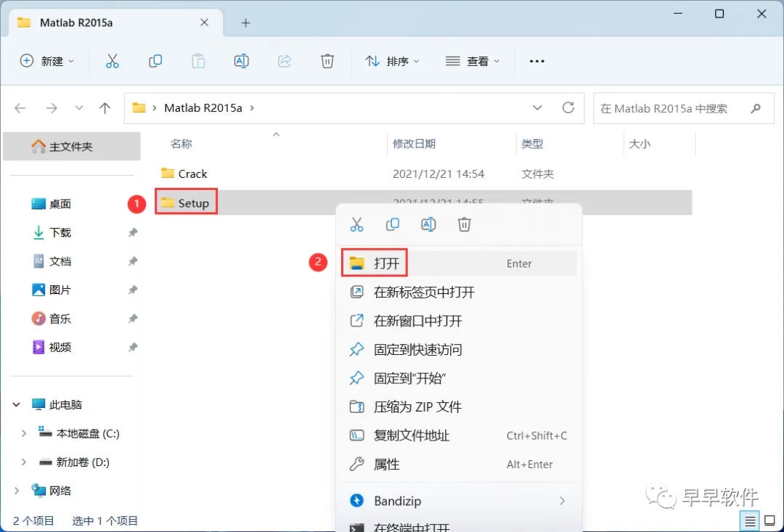Click the 在 Matlab R2015a 中搜索 field
Image resolution: width=784 pixels, height=532 pixels.
(683, 108)
